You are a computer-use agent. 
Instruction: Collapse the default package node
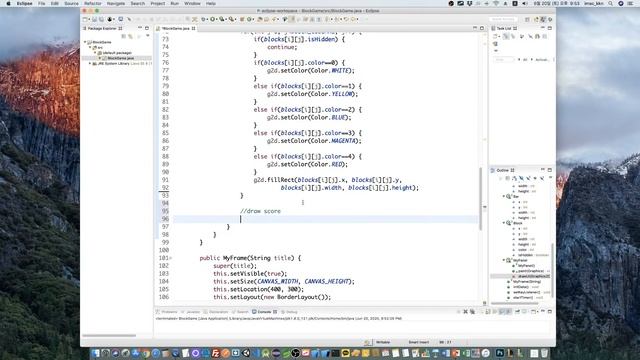95,53
